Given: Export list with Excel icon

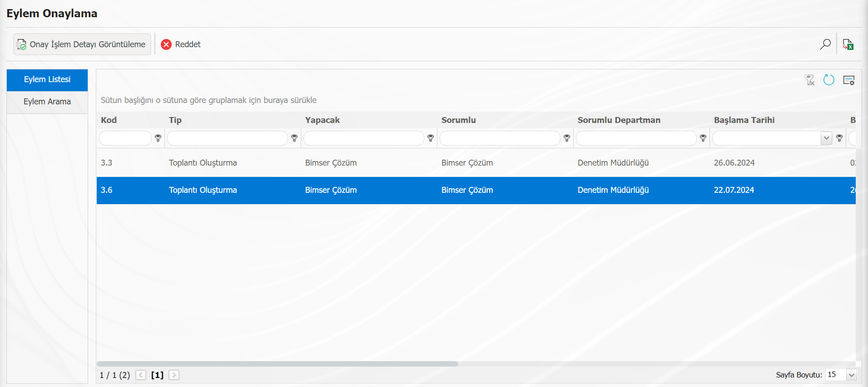Looking at the screenshot, I should point(848,44).
